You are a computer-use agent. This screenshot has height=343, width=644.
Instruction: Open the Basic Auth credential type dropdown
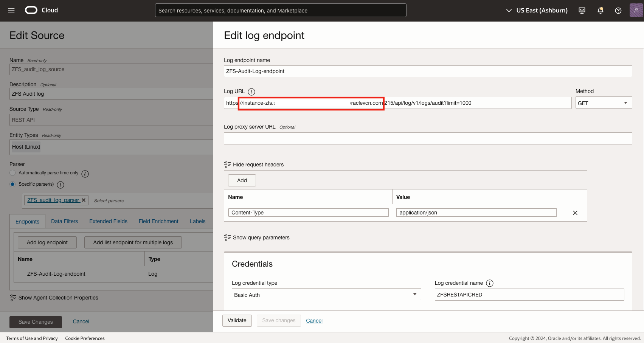click(326, 294)
